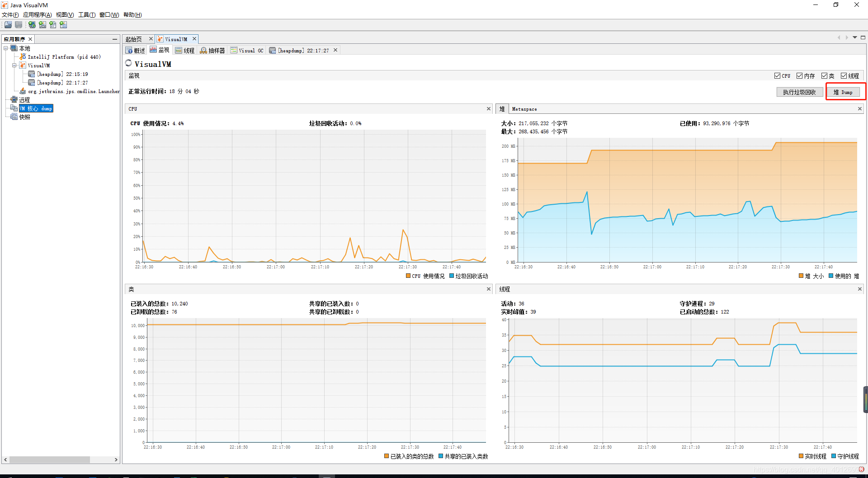Switch to the 抽样器 sampler tab
Image resolution: width=868 pixels, height=478 pixels.
(x=212, y=50)
